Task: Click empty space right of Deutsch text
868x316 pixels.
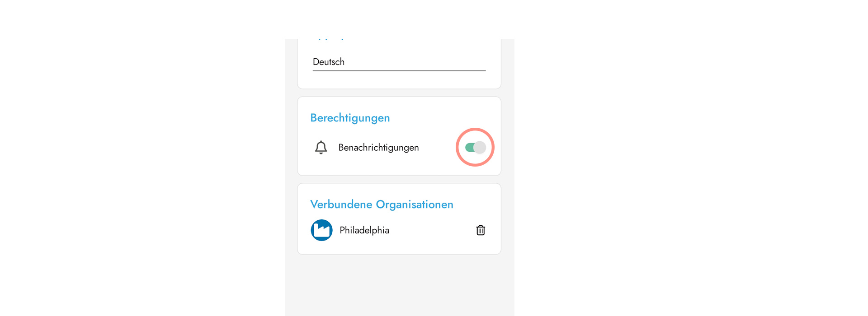Action: coord(416,62)
